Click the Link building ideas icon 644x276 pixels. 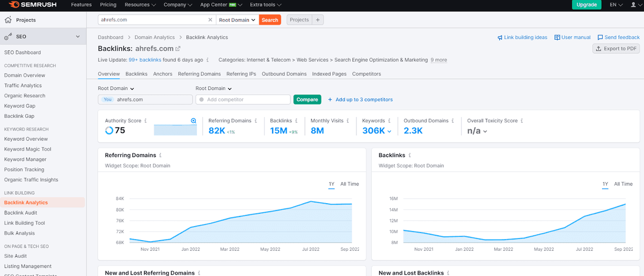click(x=500, y=38)
